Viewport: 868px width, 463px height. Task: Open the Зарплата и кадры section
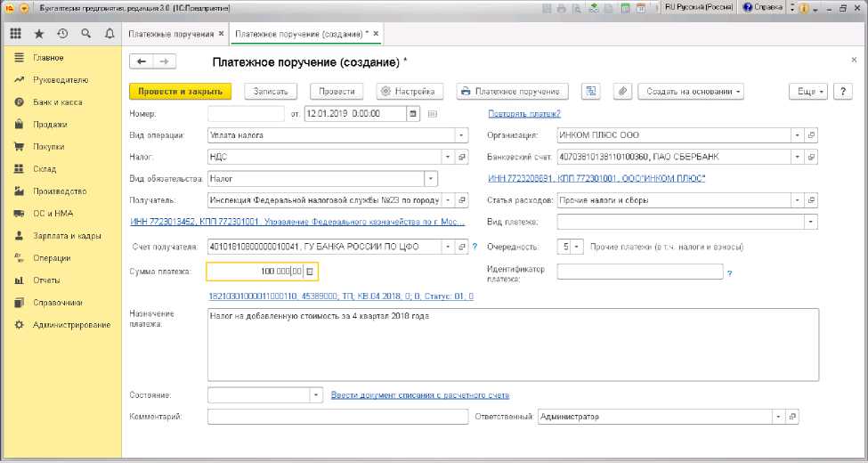click(67, 236)
